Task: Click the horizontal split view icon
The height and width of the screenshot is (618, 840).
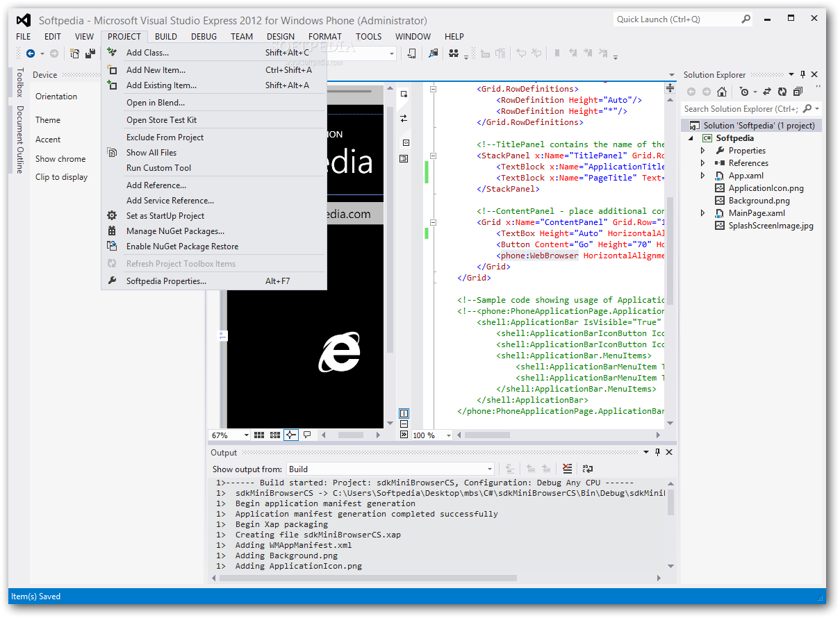Action: [404, 424]
